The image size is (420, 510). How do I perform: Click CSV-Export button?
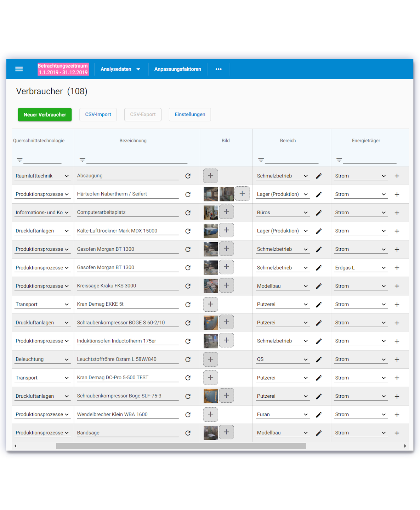143,114
